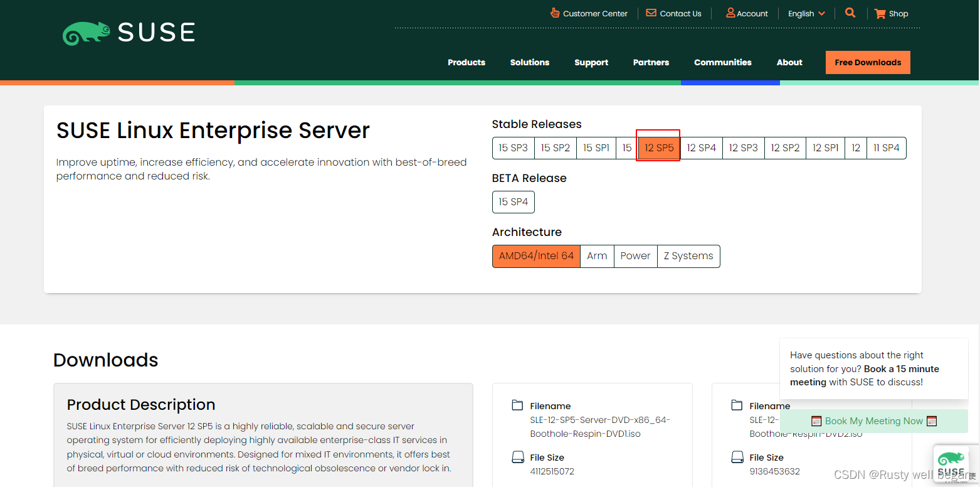Screen dimensions: 980x487
Task: Expand the English language dropdown
Action: pyautogui.click(x=806, y=13)
